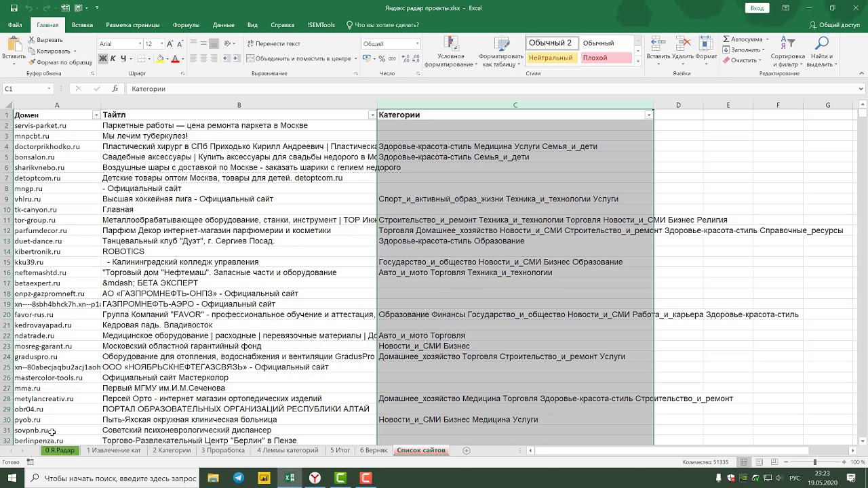Open Conditional Formatting (Условное форматирование)

coord(451,52)
